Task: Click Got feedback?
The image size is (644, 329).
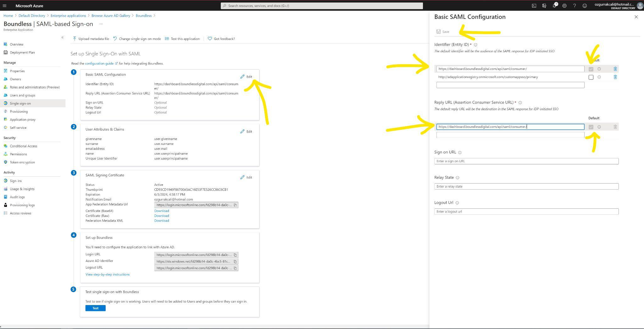Action: pos(221,39)
